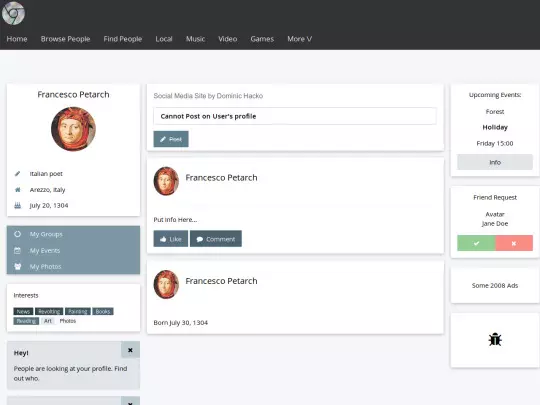
Task: Comment on the Put Info Here post
Action: pos(216,239)
